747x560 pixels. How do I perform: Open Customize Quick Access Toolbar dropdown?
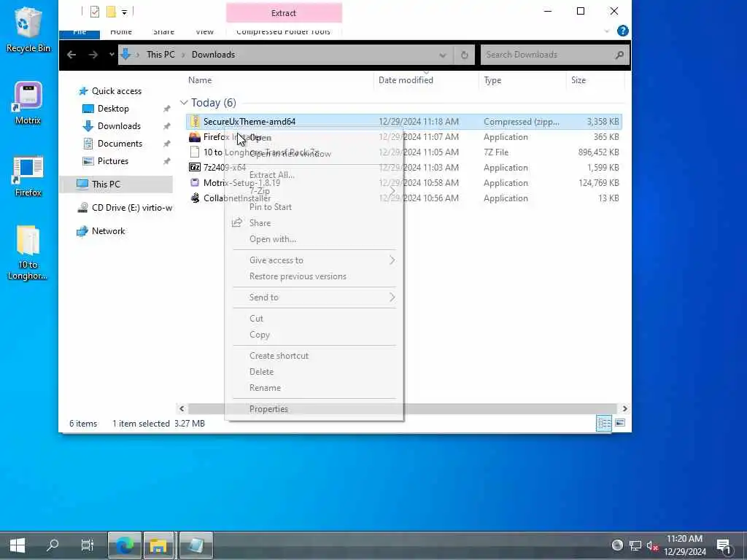point(124,12)
